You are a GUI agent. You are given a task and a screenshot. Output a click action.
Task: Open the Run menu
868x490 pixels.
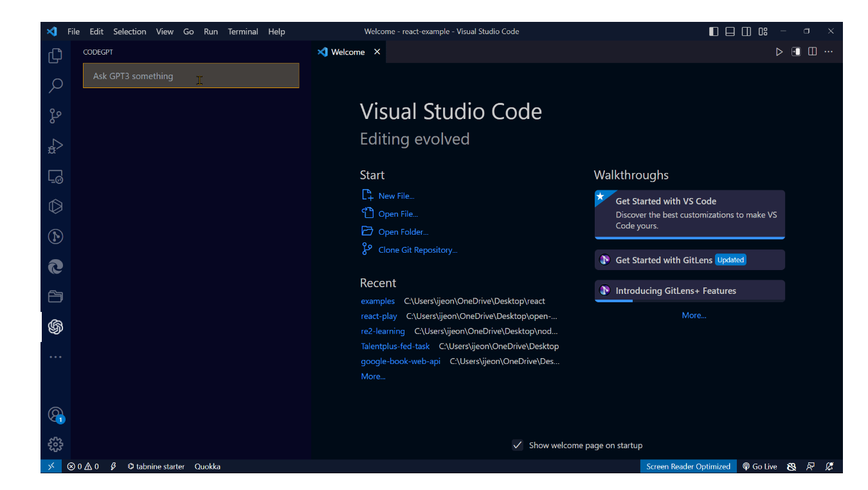[211, 32]
